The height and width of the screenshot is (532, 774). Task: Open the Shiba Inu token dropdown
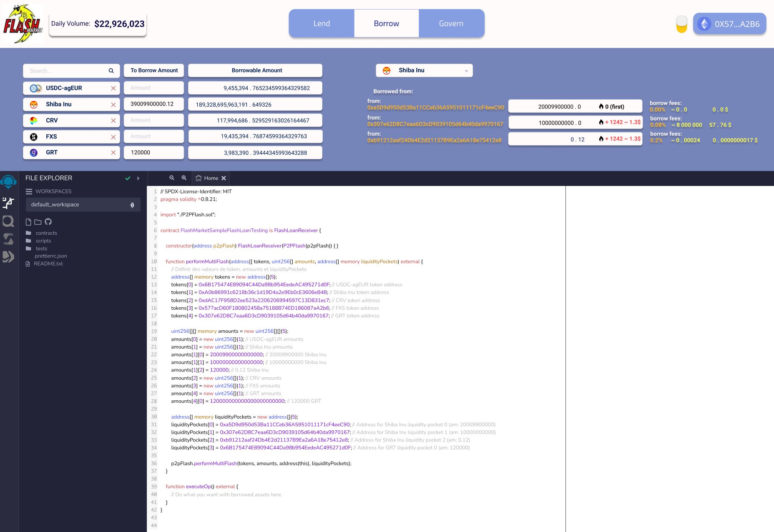424,70
